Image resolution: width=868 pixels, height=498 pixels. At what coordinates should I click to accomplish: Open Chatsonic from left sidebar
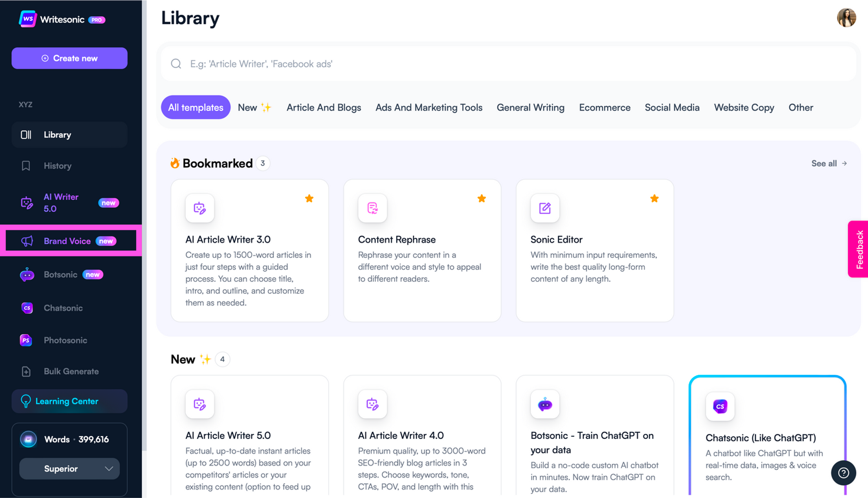point(62,308)
